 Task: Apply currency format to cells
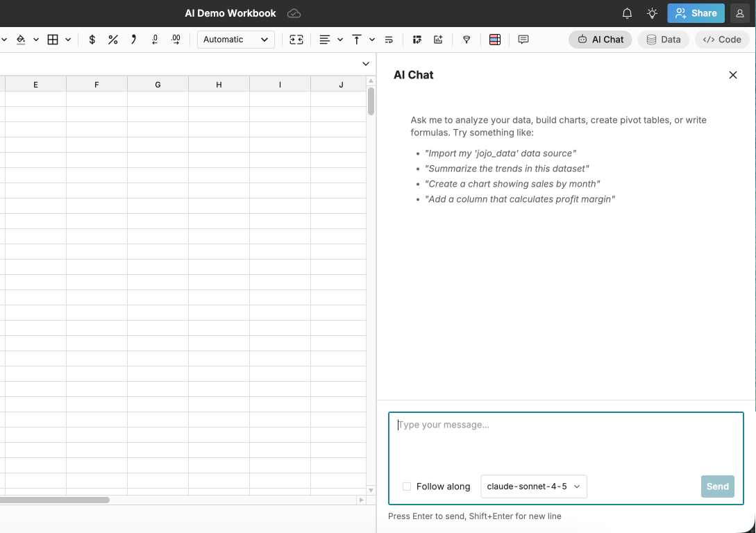pyautogui.click(x=92, y=40)
